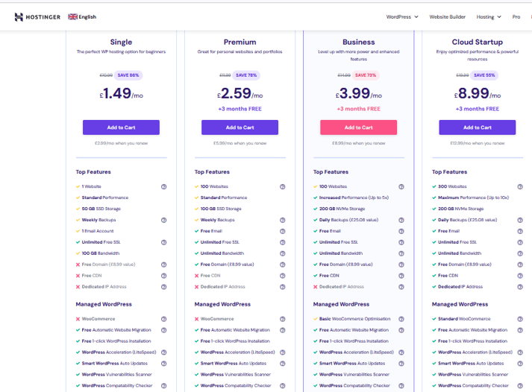The height and width of the screenshot is (392, 532).
Task: Open help icon for Free Email in Premium
Action: 283,232
